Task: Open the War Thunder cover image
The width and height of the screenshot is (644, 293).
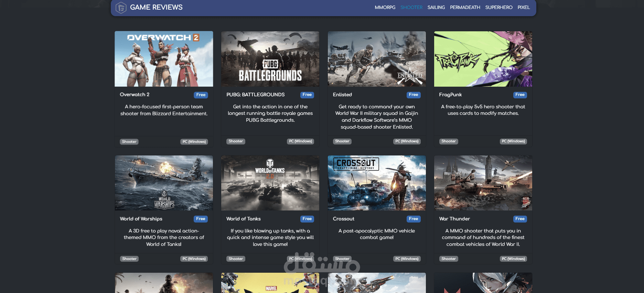Action: pyautogui.click(x=483, y=183)
